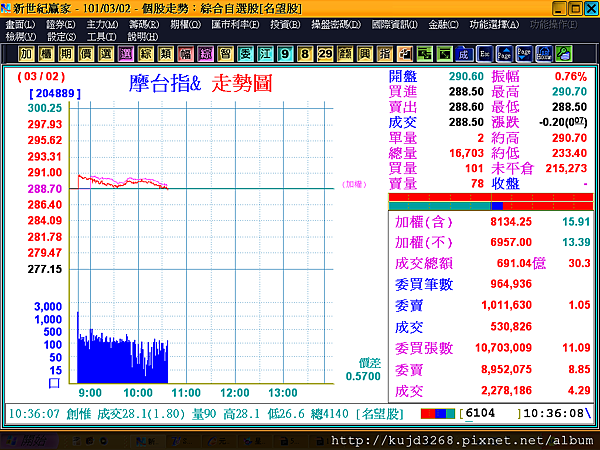The width and height of the screenshot is (600, 450).
Task: Click the Esc toolbar button
Action: pyautogui.click(x=484, y=54)
